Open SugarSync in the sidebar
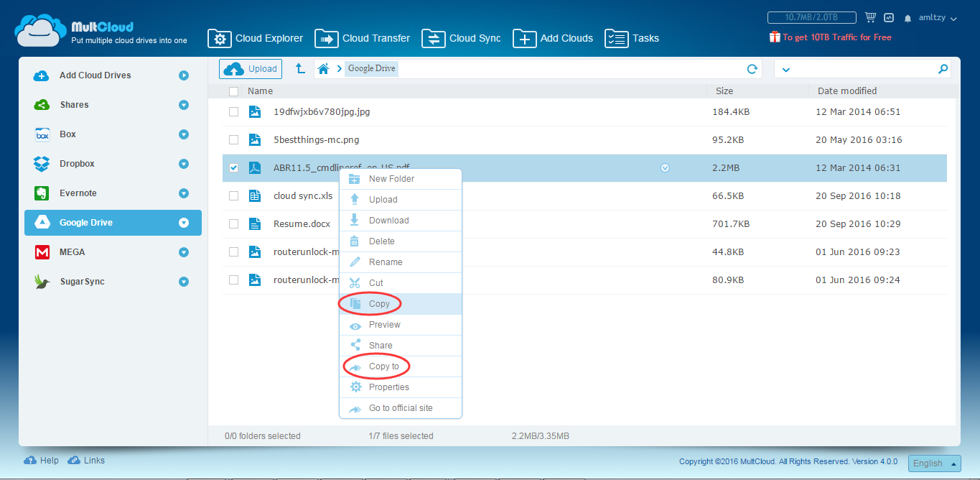This screenshot has width=980, height=480. 113,282
